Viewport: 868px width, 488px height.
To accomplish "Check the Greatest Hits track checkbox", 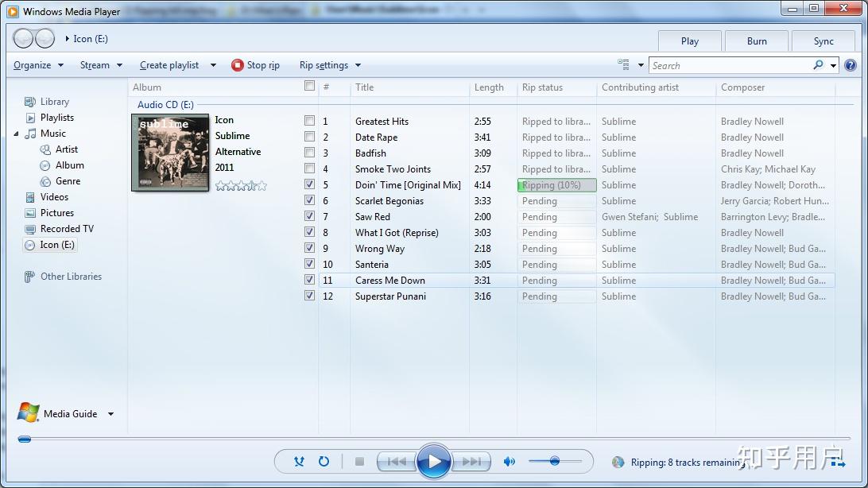I will [309, 121].
